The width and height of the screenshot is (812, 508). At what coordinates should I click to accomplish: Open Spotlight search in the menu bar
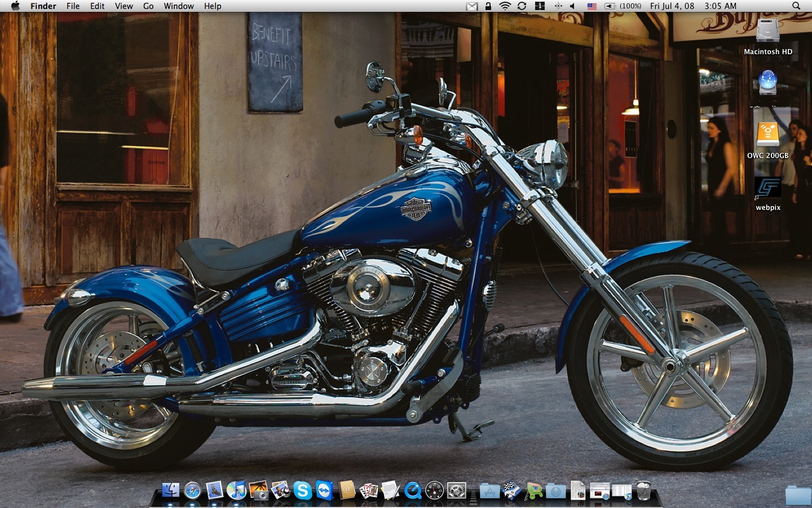(x=796, y=6)
